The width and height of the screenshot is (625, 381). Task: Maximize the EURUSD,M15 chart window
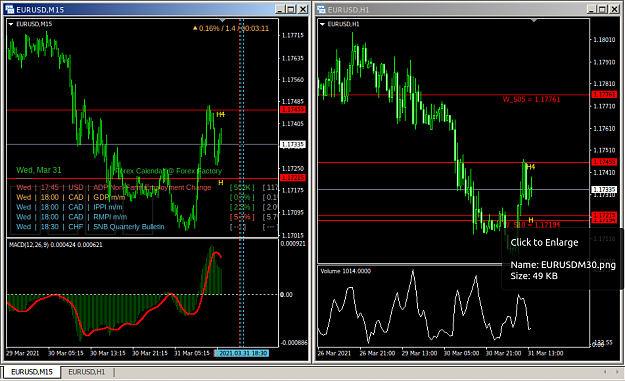(291, 9)
